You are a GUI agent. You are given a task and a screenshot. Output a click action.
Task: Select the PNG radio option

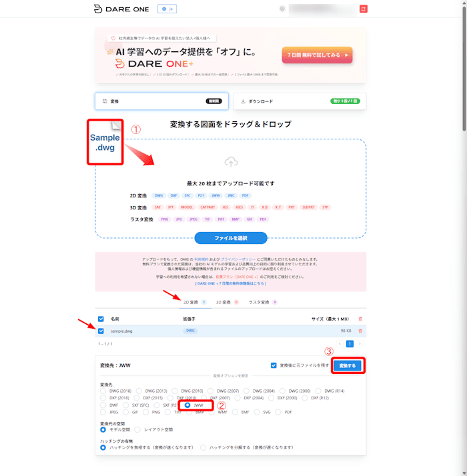[146, 412]
